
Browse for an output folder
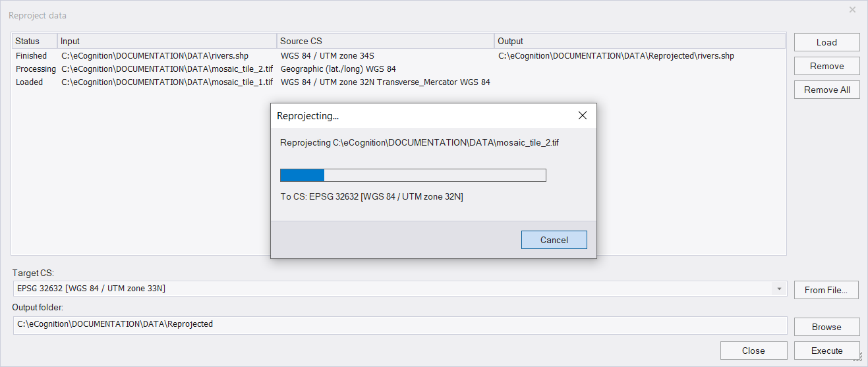tap(826, 327)
